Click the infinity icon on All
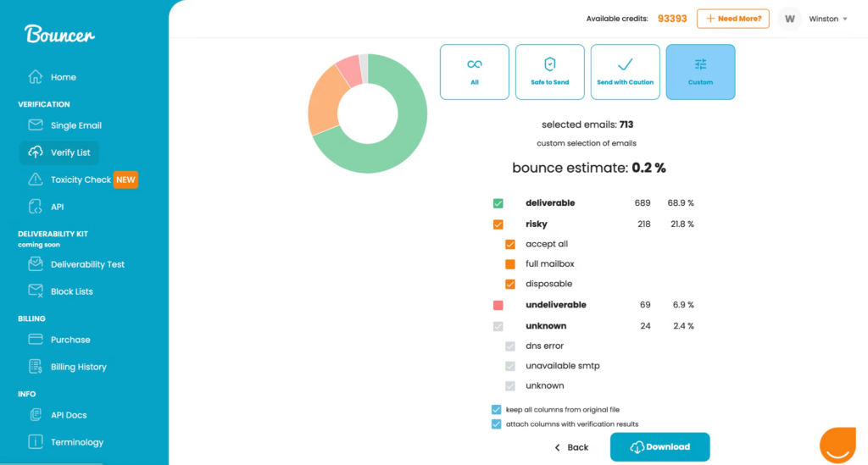Image resolution: width=868 pixels, height=465 pixels. 475,64
